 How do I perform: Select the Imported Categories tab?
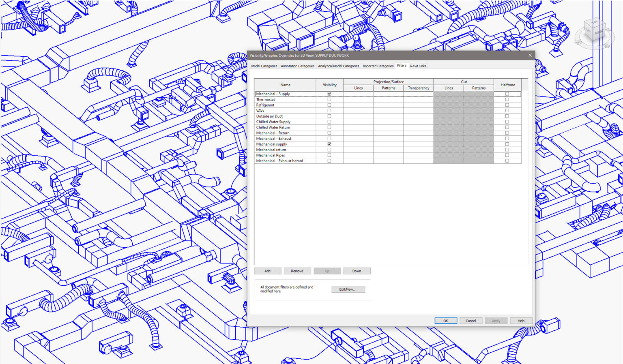pyautogui.click(x=378, y=66)
